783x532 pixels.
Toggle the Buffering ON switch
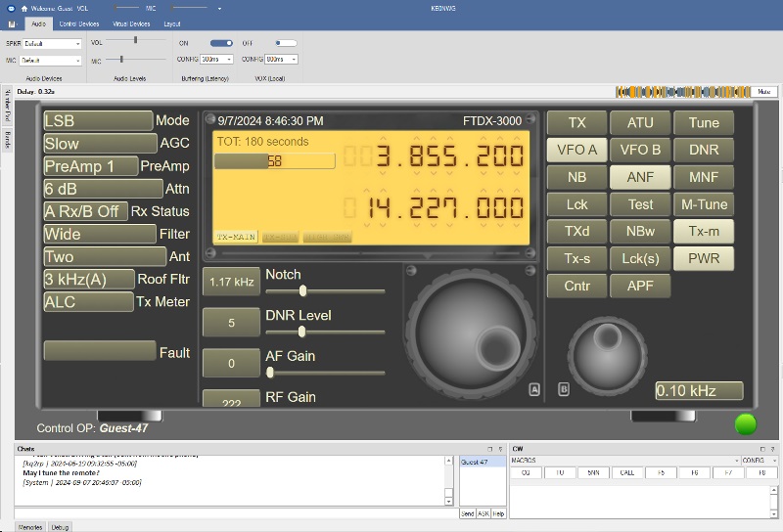pyautogui.click(x=221, y=43)
